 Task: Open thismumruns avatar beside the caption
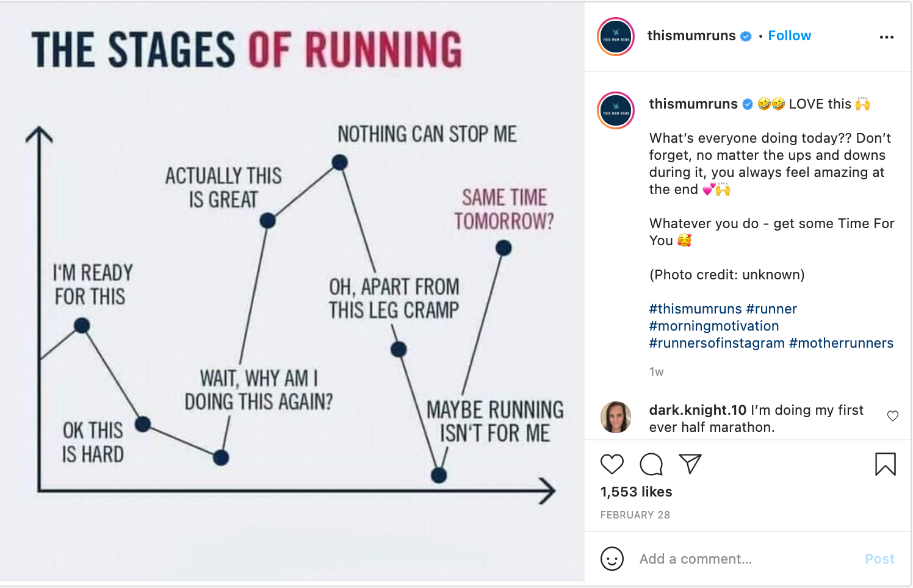pyautogui.click(x=616, y=110)
